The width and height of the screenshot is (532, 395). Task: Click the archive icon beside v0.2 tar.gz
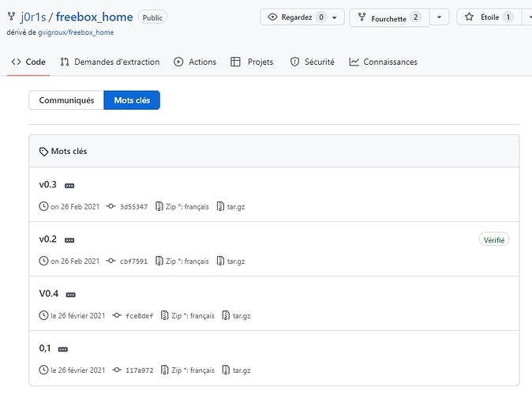pos(220,261)
